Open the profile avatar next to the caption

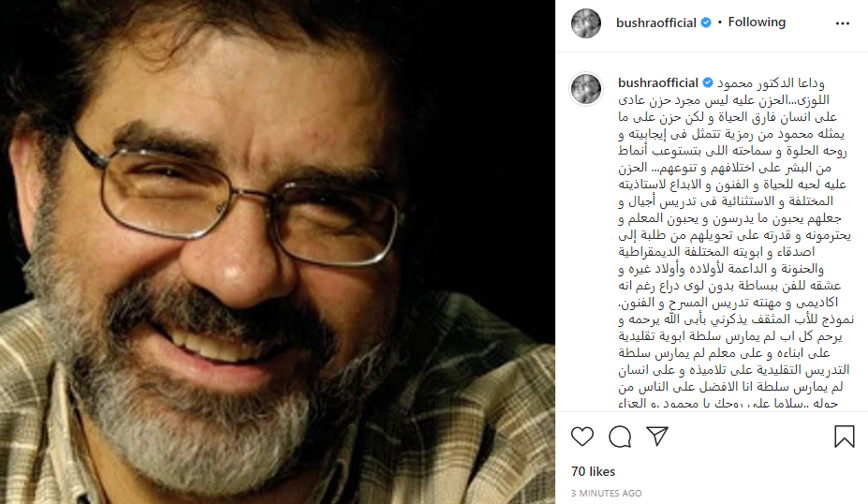click(585, 89)
